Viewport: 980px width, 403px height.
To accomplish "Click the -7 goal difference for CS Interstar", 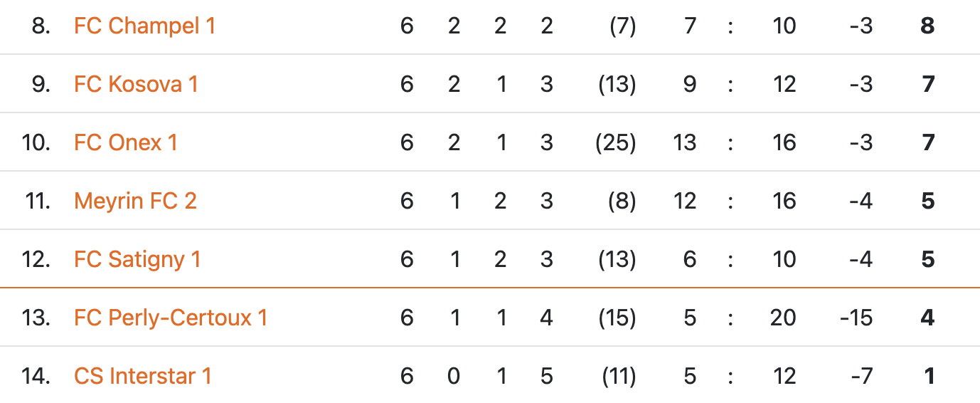I will click(861, 377).
